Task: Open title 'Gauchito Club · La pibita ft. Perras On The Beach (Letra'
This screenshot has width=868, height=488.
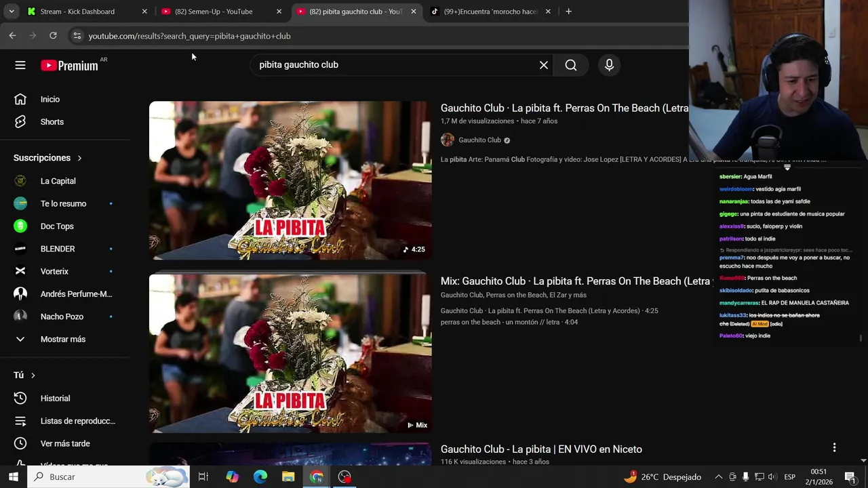Action: [564, 108]
